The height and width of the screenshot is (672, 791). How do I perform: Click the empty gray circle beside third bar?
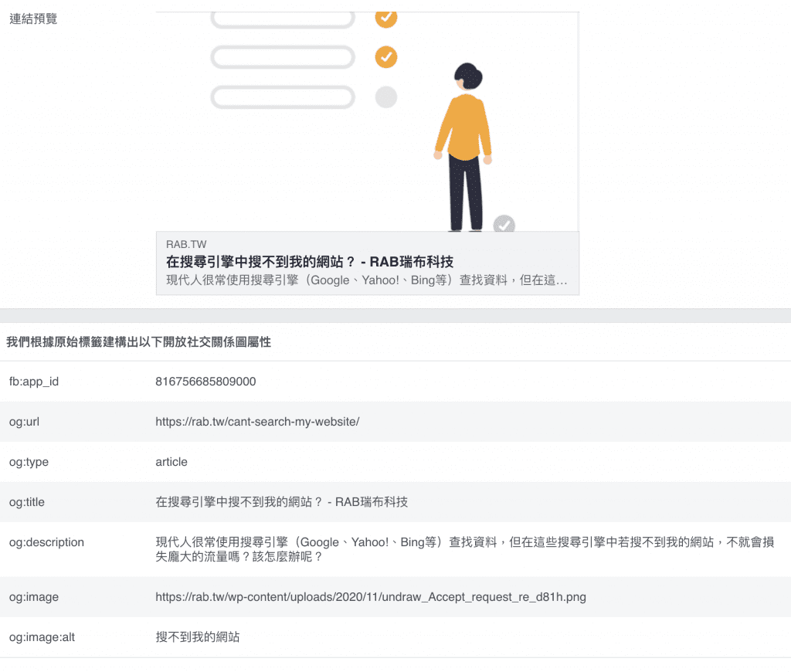click(385, 97)
